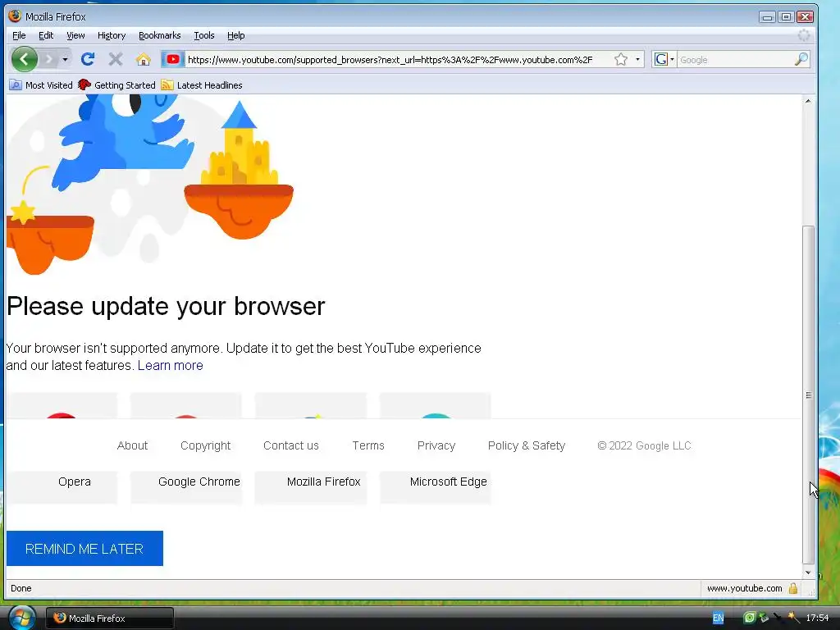Screen dimensions: 840x630
Task: Open the Help menu
Action: pyautogui.click(x=235, y=35)
